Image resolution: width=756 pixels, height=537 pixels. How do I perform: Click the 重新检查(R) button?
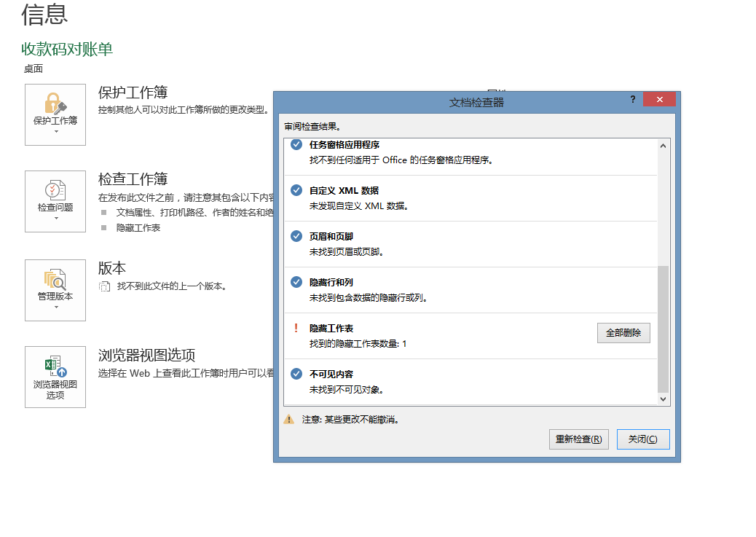click(x=578, y=439)
